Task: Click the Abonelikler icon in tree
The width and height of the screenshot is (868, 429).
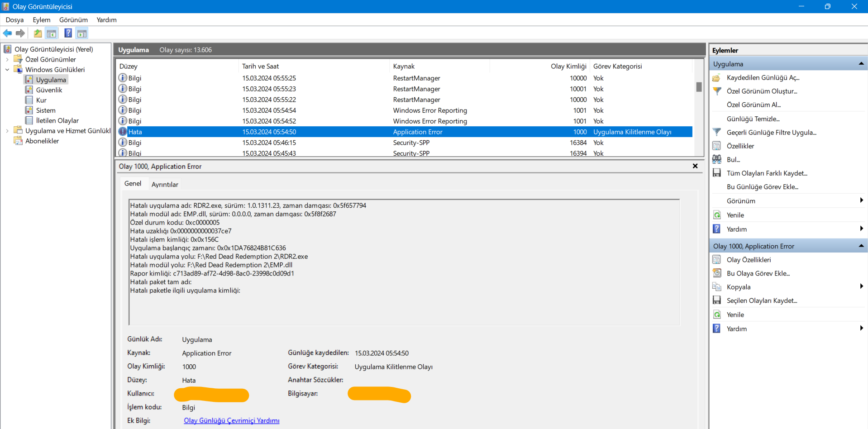Action: coord(18,141)
